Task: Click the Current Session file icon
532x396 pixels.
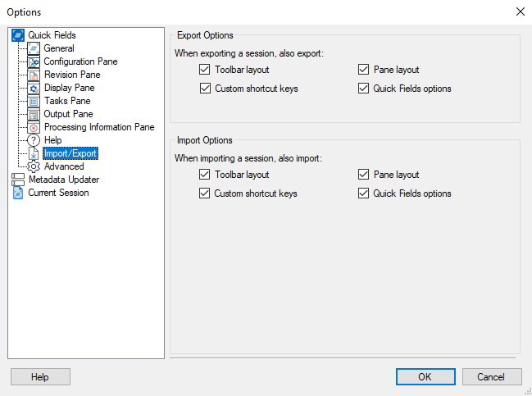Action: (18, 193)
